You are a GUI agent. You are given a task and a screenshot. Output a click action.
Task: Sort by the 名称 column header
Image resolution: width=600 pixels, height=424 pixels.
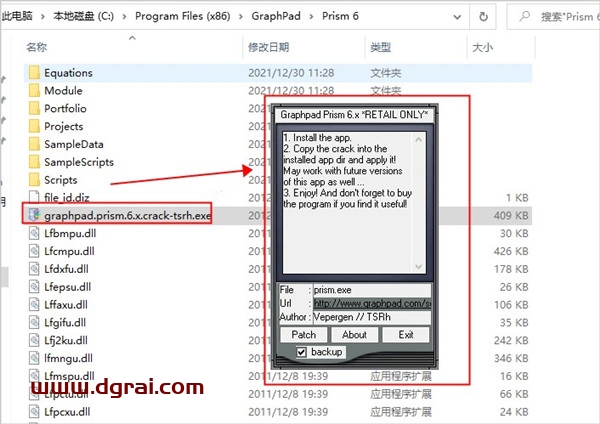[x=37, y=48]
